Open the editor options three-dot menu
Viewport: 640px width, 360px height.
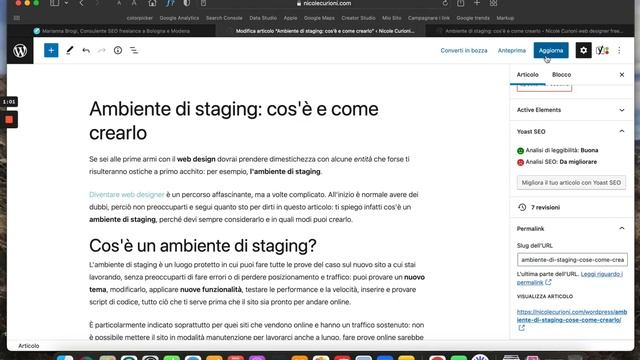click(619, 51)
